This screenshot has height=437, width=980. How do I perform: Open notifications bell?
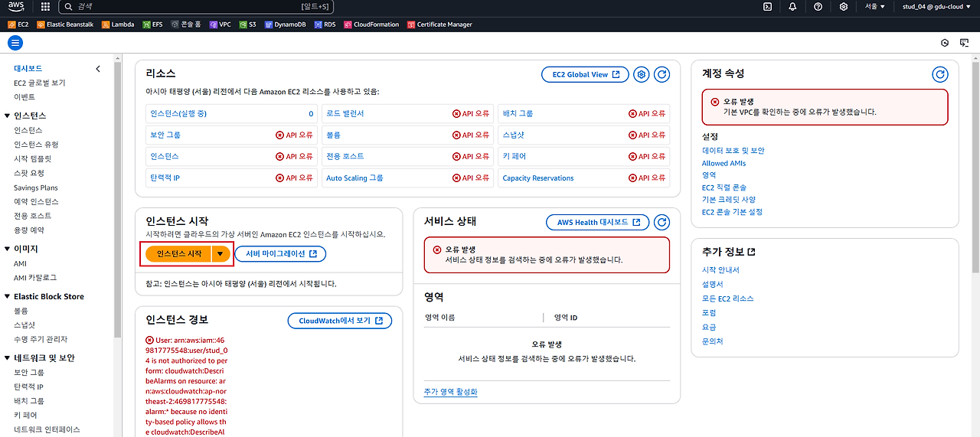pos(792,6)
